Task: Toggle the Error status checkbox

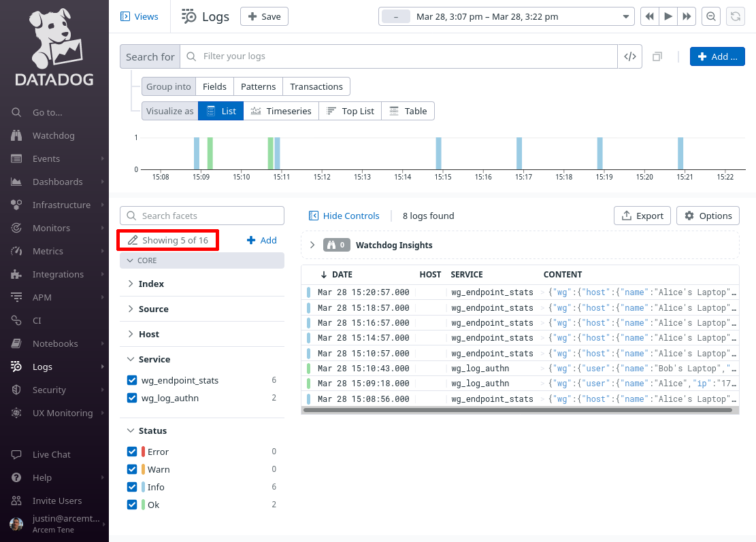Action: click(131, 452)
